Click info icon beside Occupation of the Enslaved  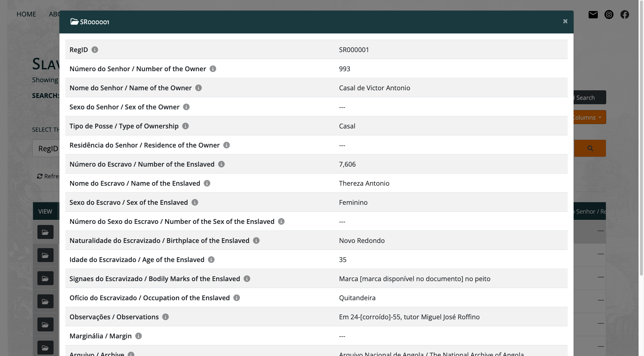pyautogui.click(x=237, y=298)
